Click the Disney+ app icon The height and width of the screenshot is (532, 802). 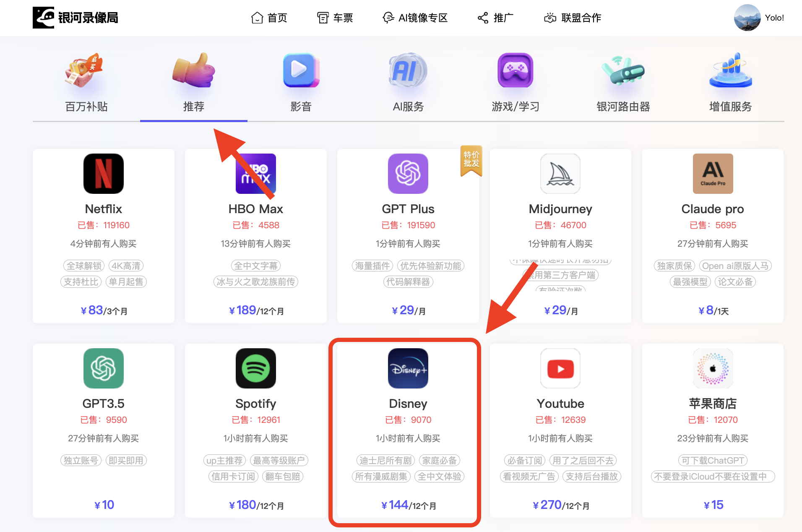[x=408, y=368]
